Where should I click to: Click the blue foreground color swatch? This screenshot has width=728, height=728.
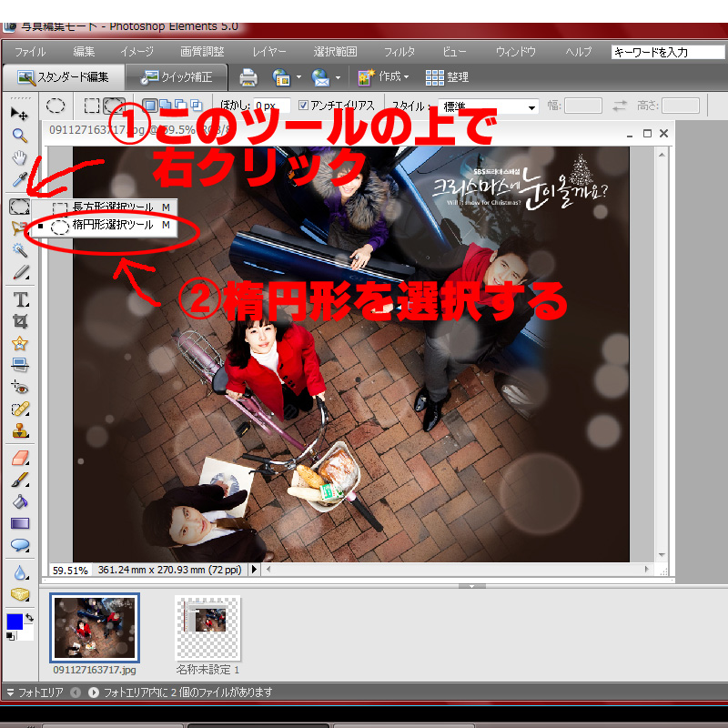[15, 622]
